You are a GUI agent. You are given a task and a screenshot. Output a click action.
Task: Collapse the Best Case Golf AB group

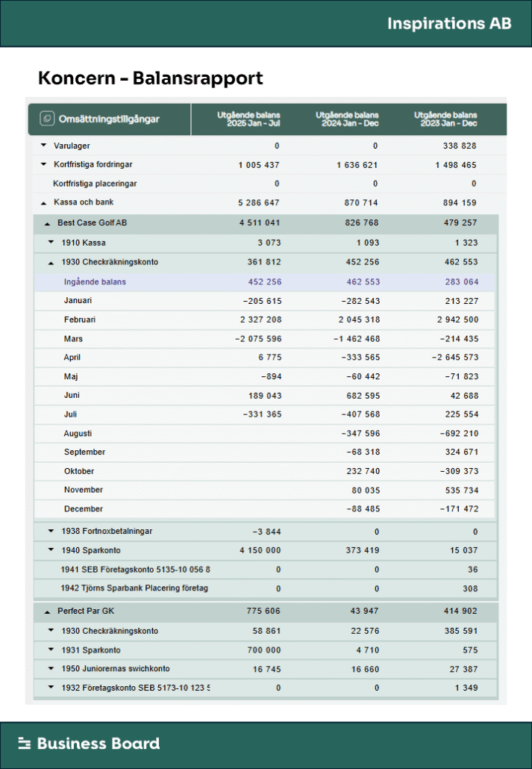pyautogui.click(x=47, y=223)
